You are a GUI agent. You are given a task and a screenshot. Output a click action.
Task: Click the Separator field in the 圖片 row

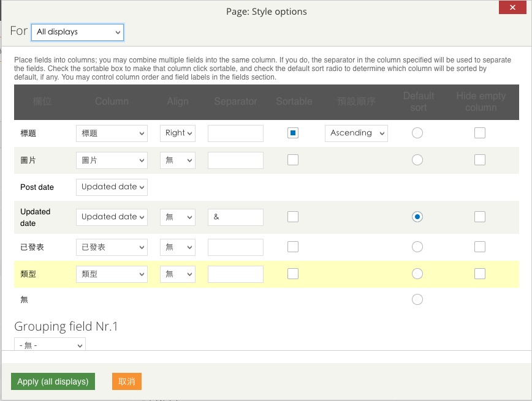click(x=235, y=160)
